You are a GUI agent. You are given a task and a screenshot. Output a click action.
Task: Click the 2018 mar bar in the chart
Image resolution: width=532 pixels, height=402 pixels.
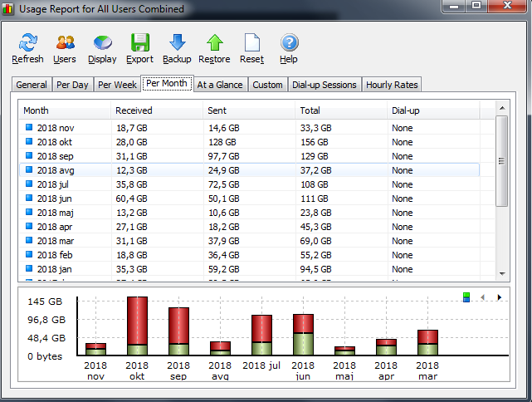[427, 342]
